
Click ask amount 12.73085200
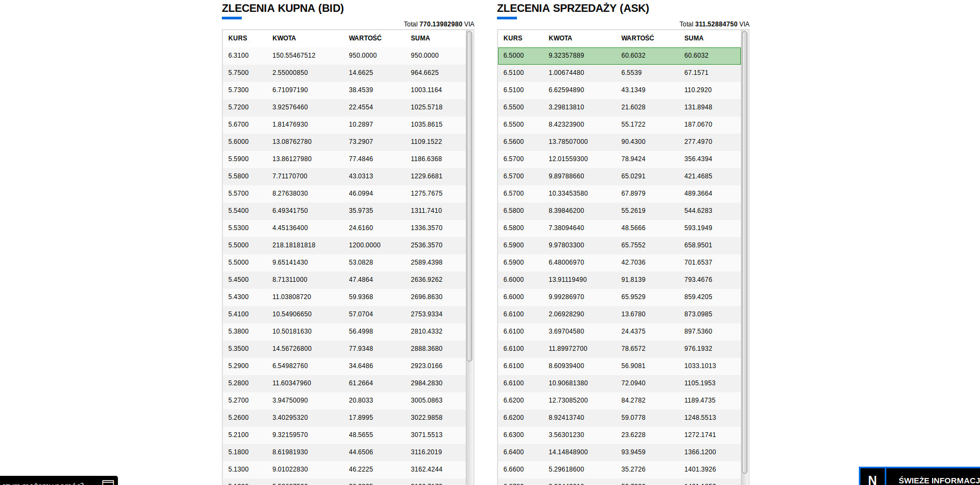click(568, 400)
